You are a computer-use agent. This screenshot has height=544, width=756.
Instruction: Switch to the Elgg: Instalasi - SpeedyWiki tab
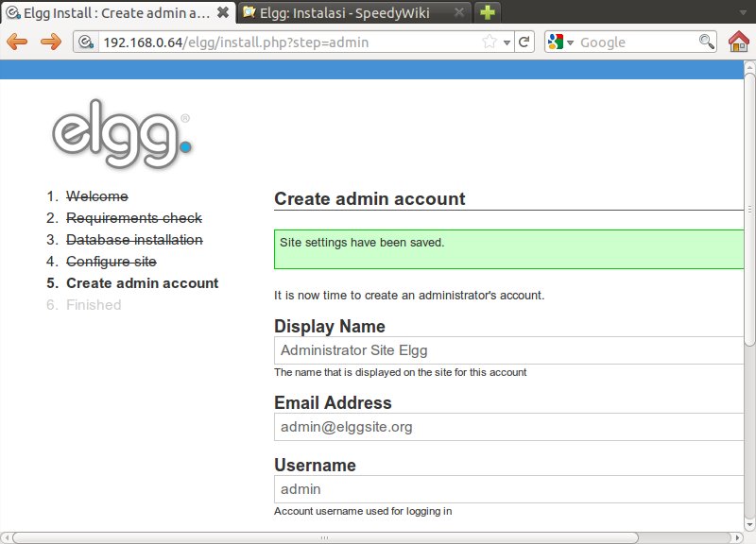click(x=350, y=12)
